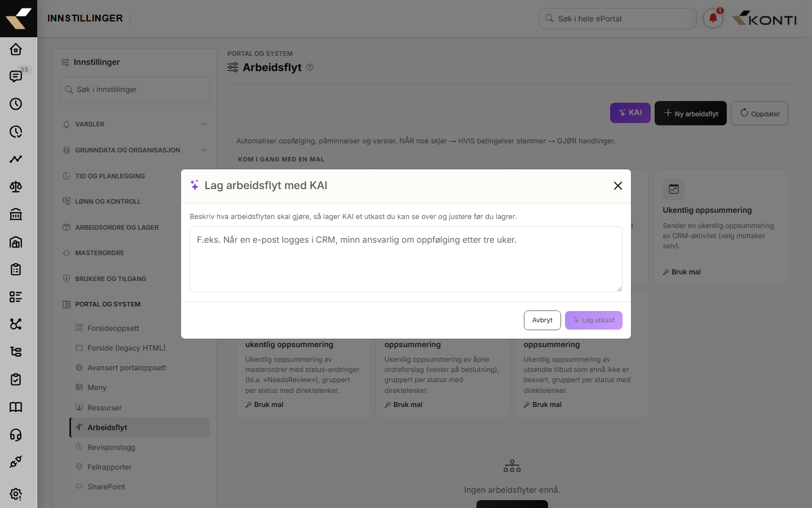Collapse the PORTAL OG SYSTEM section

[x=134, y=304]
